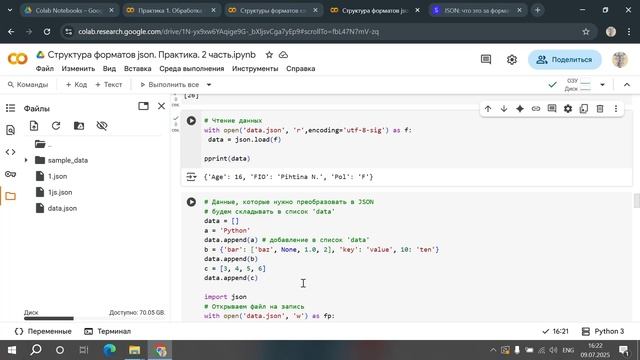Add a new code cell with + Код
Image resolution: width=640 pixels, height=360 pixels.
coord(76,84)
